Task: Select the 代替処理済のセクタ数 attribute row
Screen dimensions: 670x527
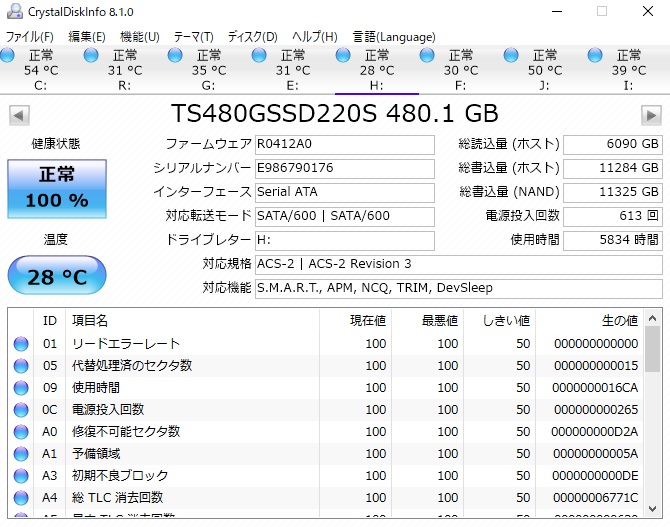Action: pyautogui.click(x=326, y=366)
